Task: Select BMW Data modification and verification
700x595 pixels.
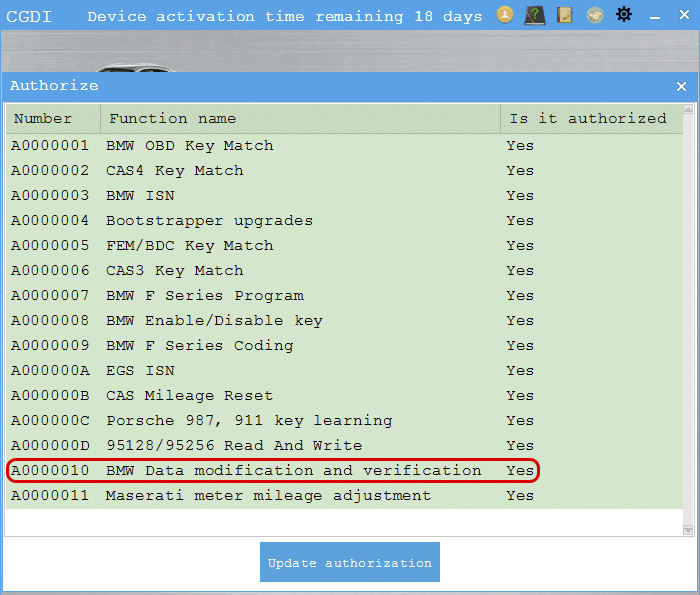Action: [294, 470]
